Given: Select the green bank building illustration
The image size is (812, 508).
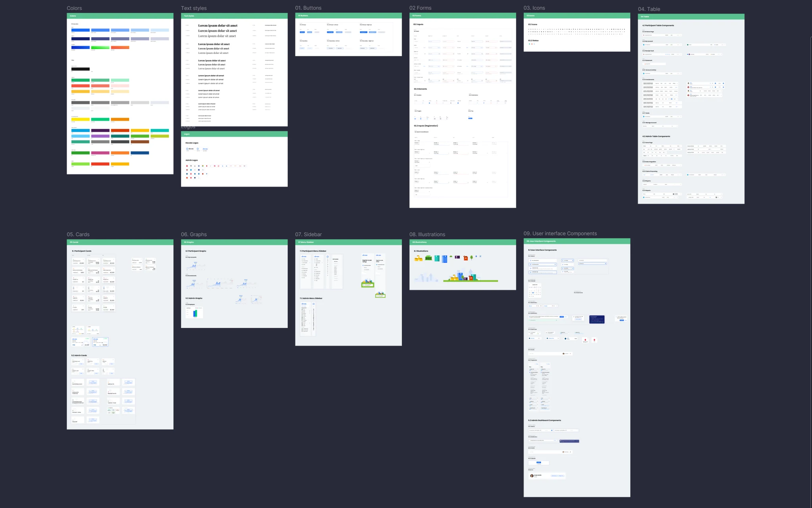Looking at the screenshot, I should (x=428, y=258).
